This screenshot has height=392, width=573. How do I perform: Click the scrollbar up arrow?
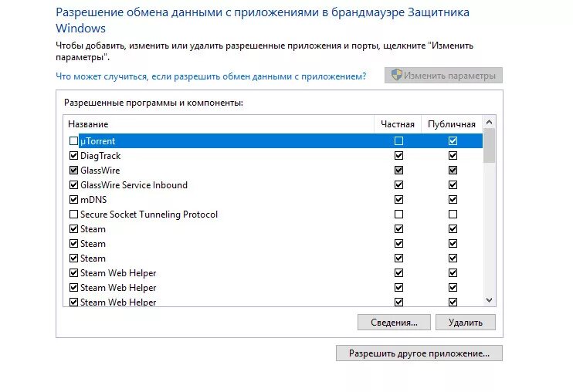point(489,122)
